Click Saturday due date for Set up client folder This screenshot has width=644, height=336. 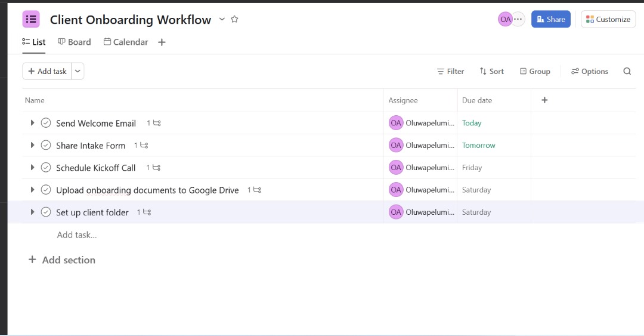click(x=476, y=212)
